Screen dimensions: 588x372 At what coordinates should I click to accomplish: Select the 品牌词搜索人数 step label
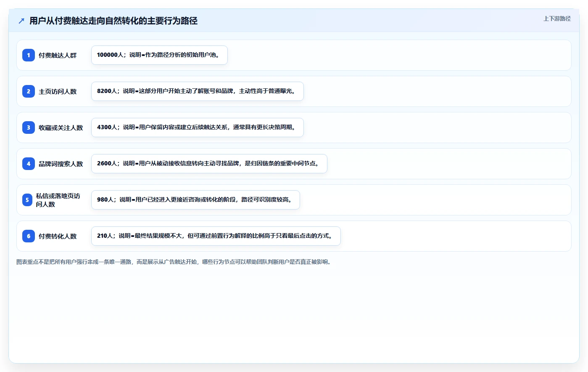click(x=61, y=164)
